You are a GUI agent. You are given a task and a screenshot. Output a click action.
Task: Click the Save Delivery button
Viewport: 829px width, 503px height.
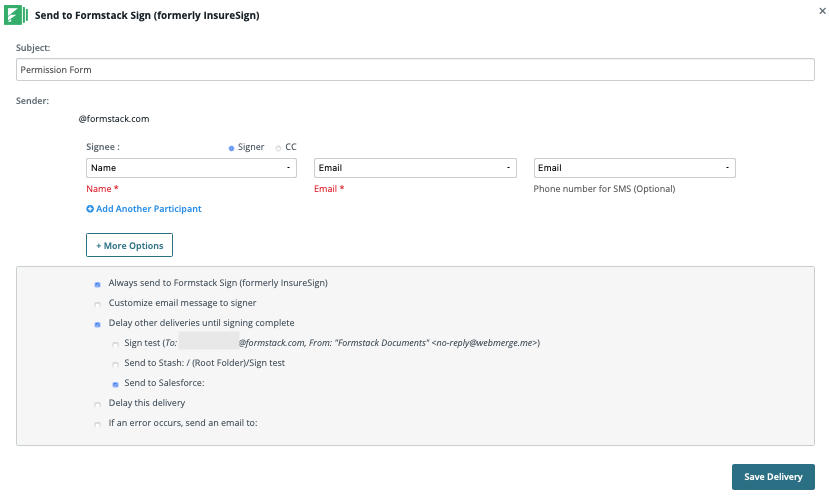772,477
